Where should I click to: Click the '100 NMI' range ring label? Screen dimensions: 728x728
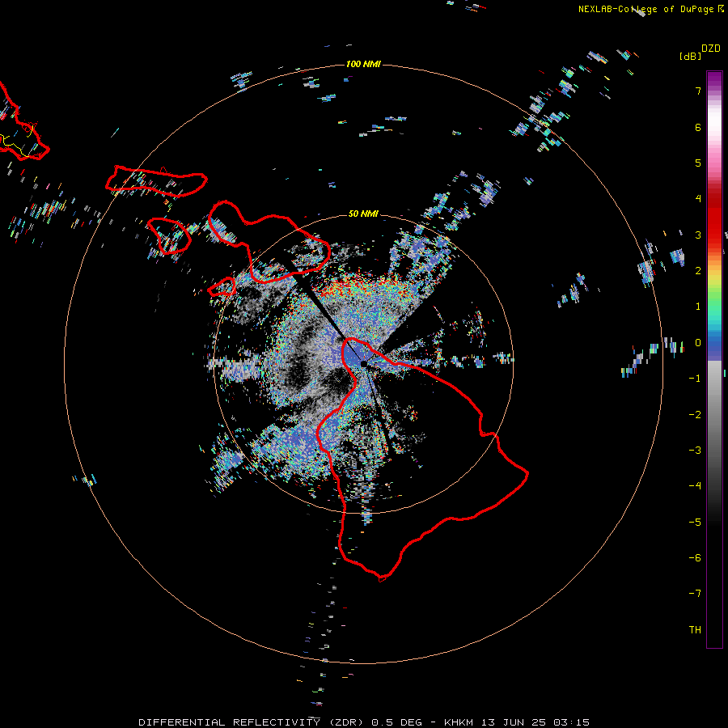coord(363,64)
